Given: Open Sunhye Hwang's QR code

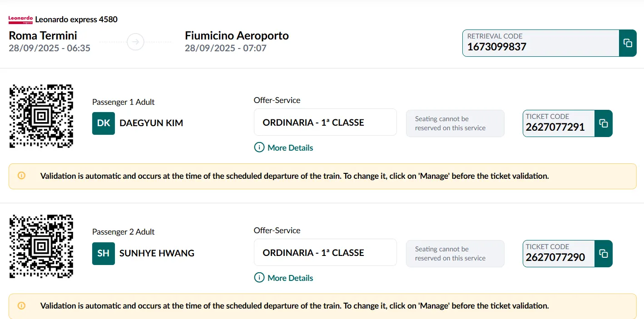Looking at the screenshot, I should pos(41,246).
